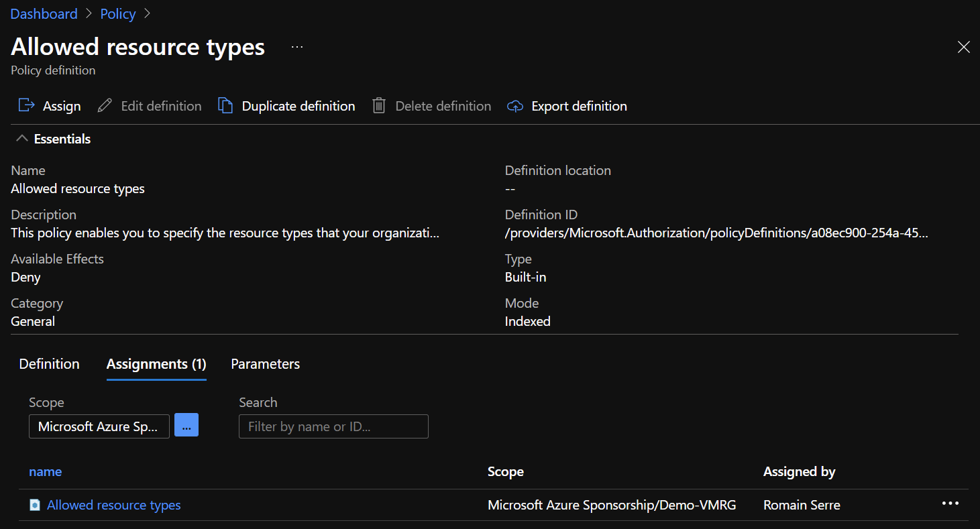Click the Indexed mode value
The height and width of the screenshot is (529, 980).
[x=528, y=321]
